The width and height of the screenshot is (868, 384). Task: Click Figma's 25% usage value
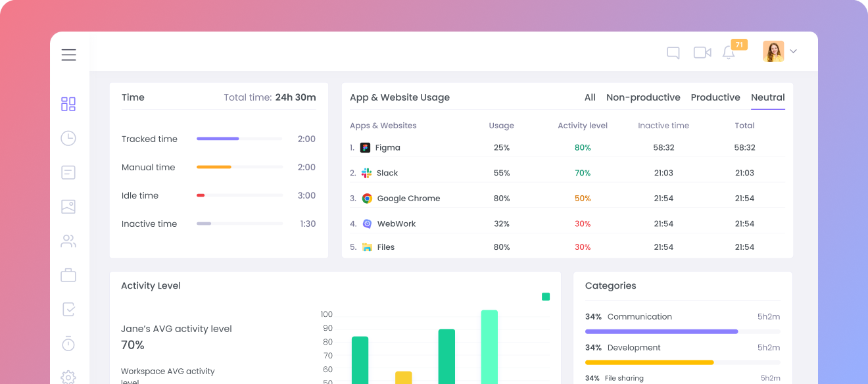tap(502, 148)
